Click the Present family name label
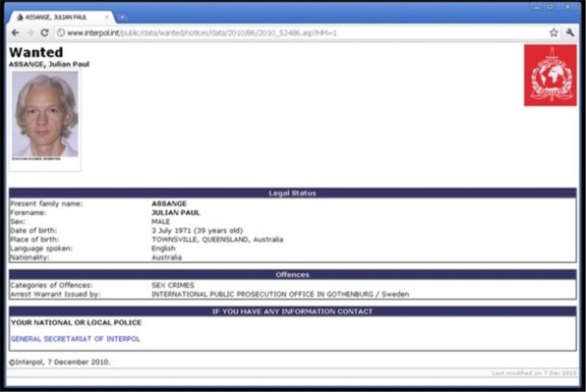 (x=47, y=204)
